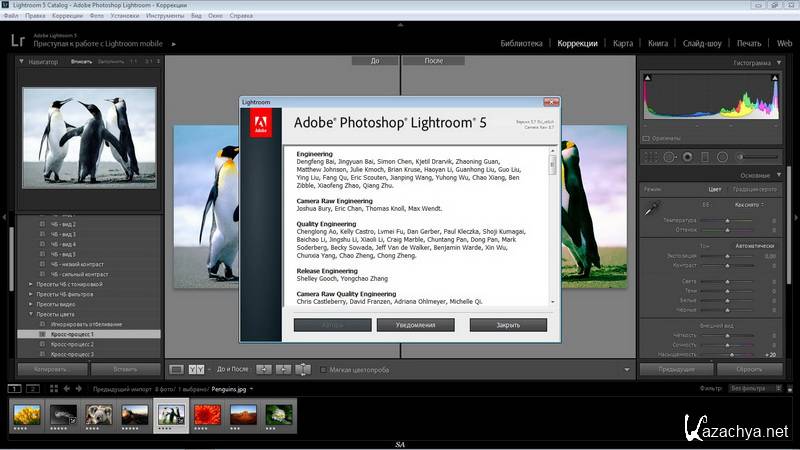Collapse the Навигатор panel
Viewport: 800px width, 450px height.
(22, 62)
